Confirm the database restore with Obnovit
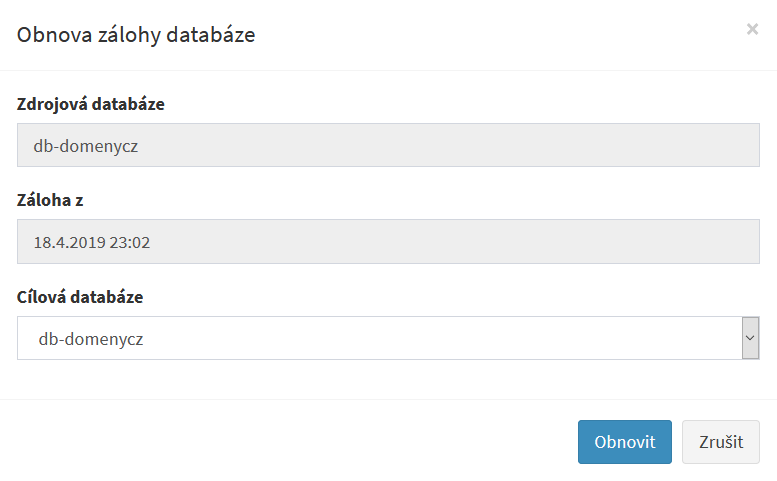 624,442
